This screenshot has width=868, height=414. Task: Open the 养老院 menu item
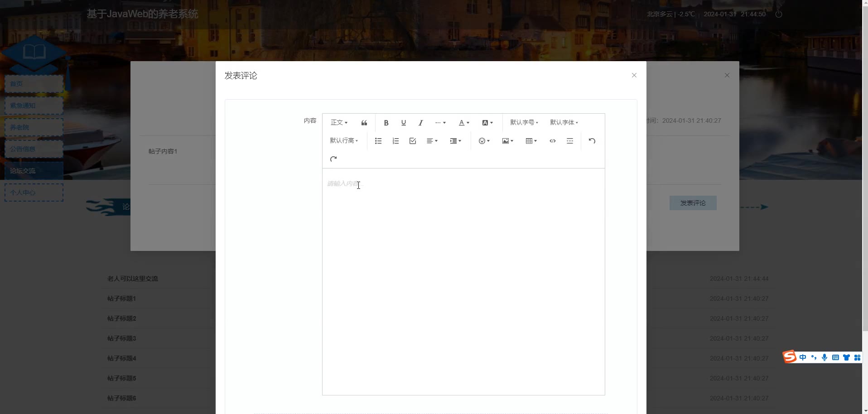click(x=34, y=127)
